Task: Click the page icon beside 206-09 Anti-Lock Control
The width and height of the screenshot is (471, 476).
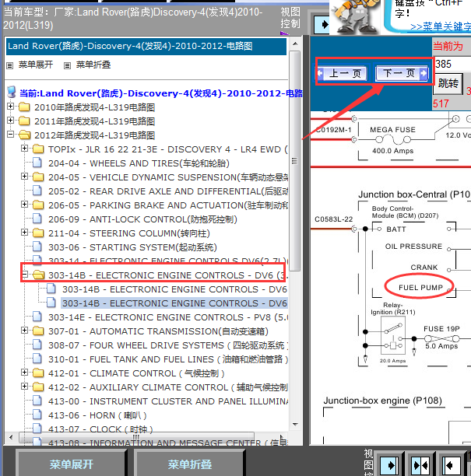Action: pyautogui.click(x=37, y=219)
